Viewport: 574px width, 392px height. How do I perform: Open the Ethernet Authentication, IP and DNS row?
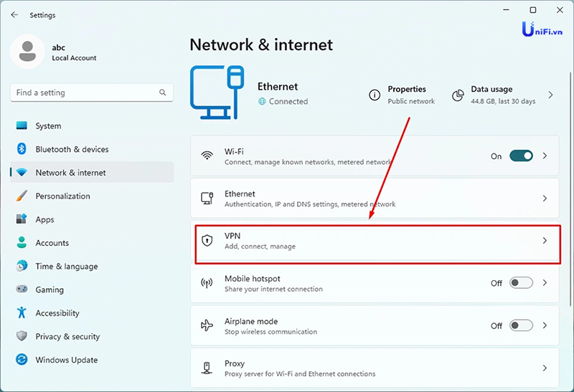point(375,199)
